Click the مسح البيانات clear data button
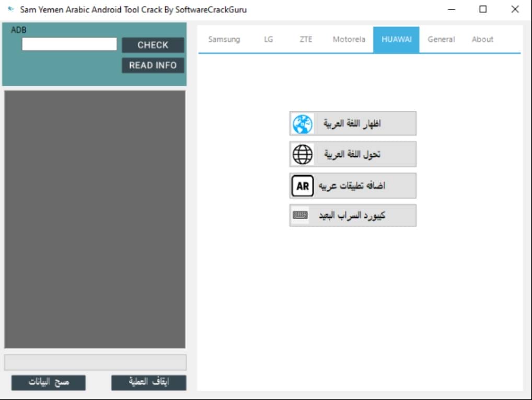Screen dimensions: 532x400 tap(48, 383)
